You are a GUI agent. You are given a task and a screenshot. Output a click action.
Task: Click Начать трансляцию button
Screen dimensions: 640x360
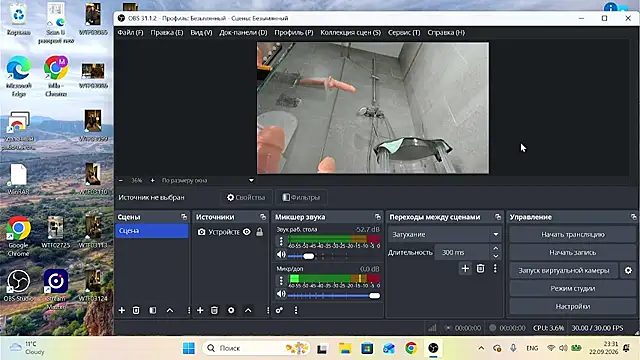(x=573, y=234)
